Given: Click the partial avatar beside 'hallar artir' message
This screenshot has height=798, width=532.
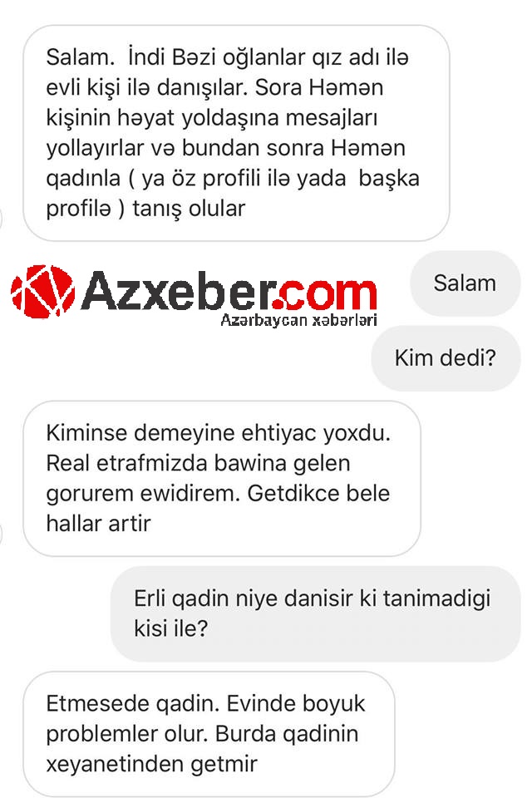Looking at the screenshot, I should (1, 534).
